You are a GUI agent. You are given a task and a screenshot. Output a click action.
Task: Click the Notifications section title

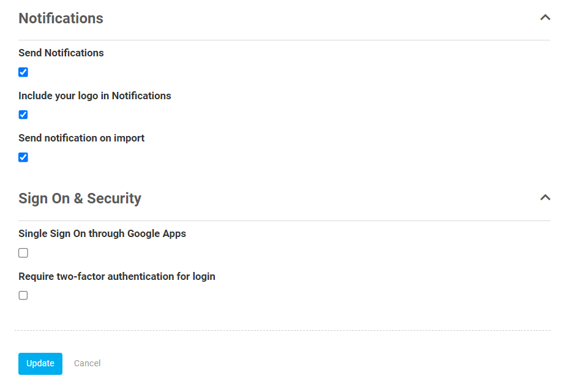pyautogui.click(x=61, y=18)
